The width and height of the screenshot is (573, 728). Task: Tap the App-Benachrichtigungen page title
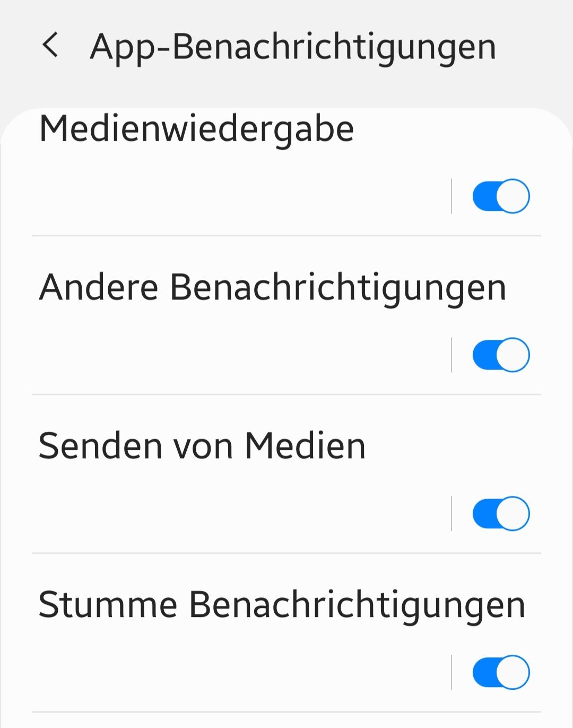pyautogui.click(x=293, y=47)
